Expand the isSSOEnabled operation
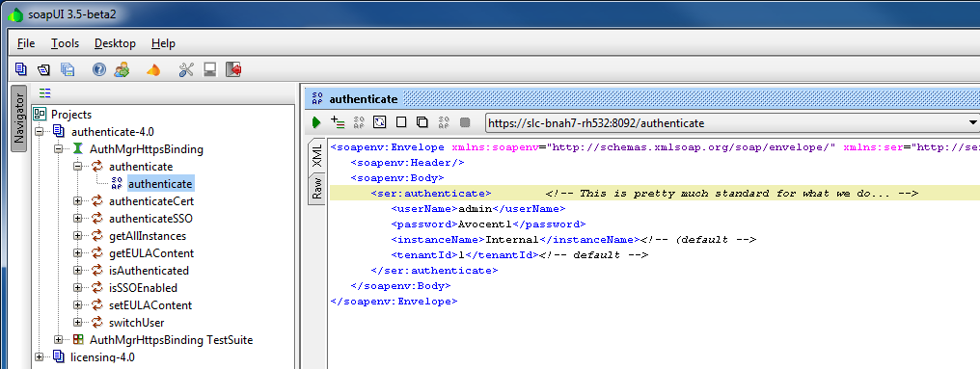Viewport: 980px width, 369px height. pyautogui.click(x=77, y=288)
